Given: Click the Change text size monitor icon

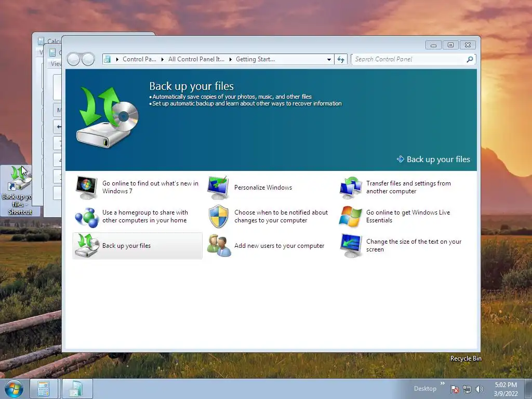Looking at the screenshot, I should click(x=351, y=246).
